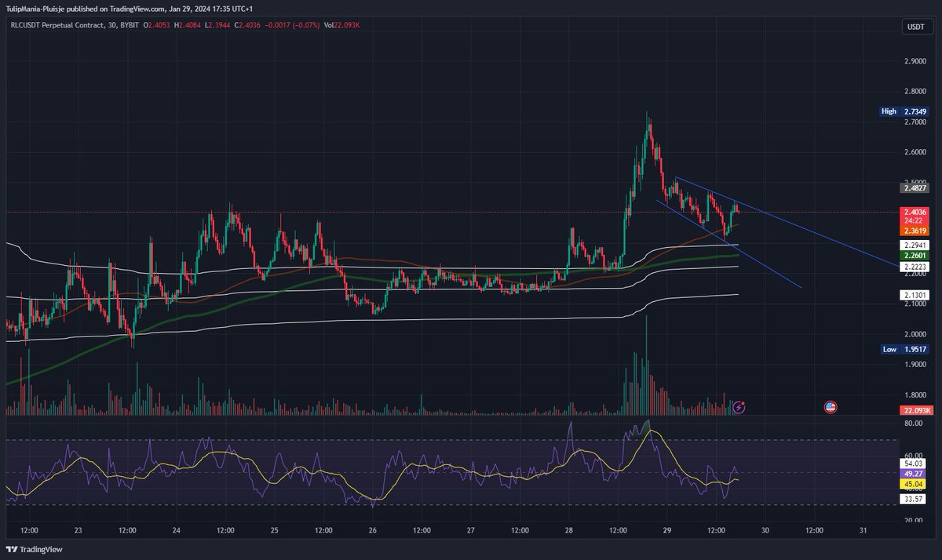Click date 26 on time axis
Image resolution: width=942 pixels, height=560 pixels.
pos(372,531)
